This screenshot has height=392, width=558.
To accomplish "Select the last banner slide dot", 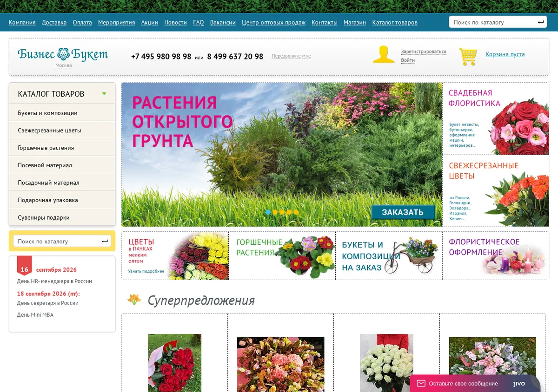I will pyautogui.click(x=296, y=212).
